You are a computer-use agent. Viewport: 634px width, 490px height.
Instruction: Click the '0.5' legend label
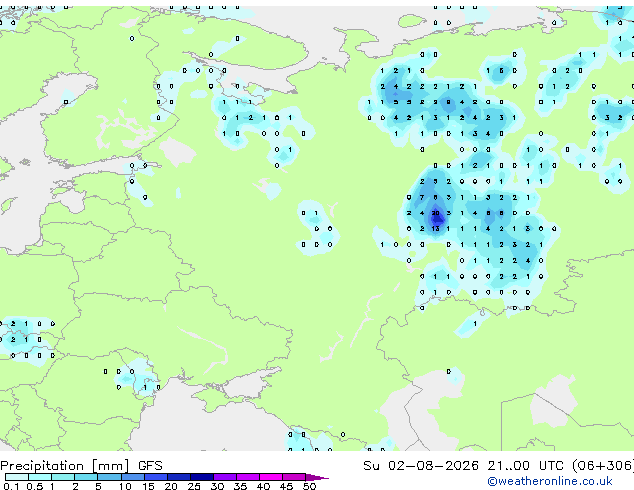point(34,486)
